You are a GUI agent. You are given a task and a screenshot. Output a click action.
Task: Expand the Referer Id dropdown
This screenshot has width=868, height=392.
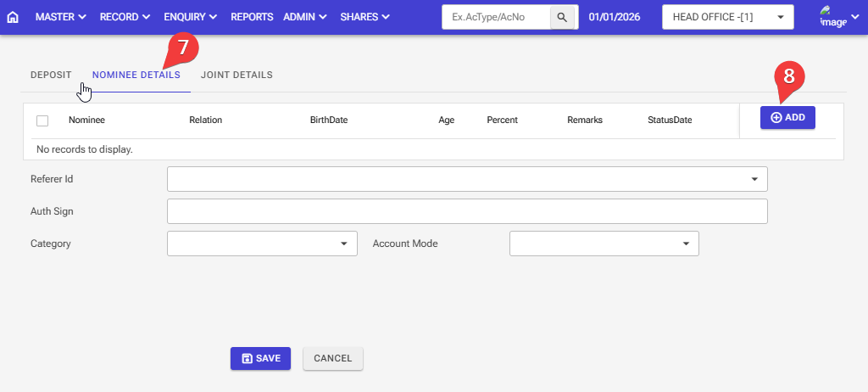467,179
